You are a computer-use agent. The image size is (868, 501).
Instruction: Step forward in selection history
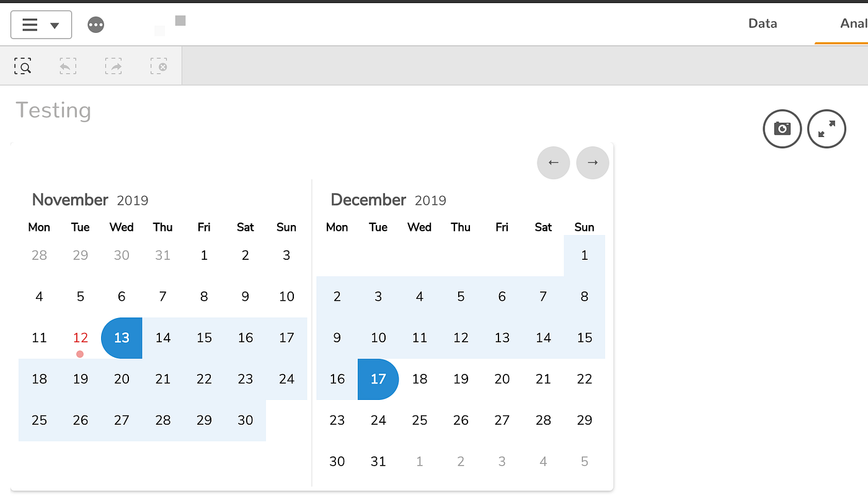pos(113,66)
